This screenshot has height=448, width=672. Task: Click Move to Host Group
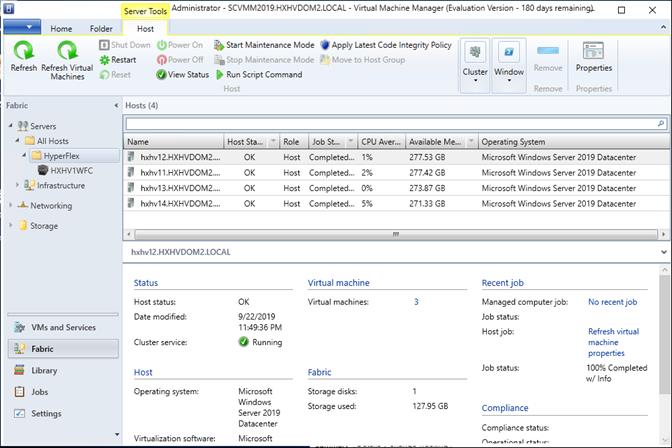(x=363, y=60)
